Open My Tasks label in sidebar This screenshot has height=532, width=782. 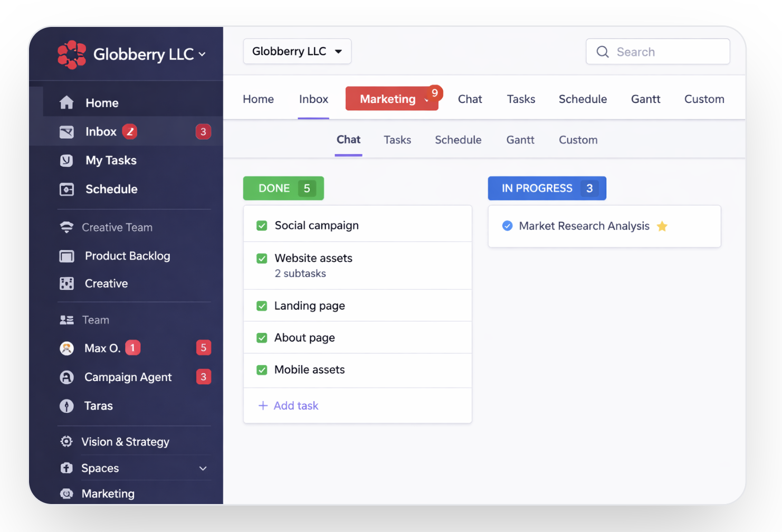(111, 160)
